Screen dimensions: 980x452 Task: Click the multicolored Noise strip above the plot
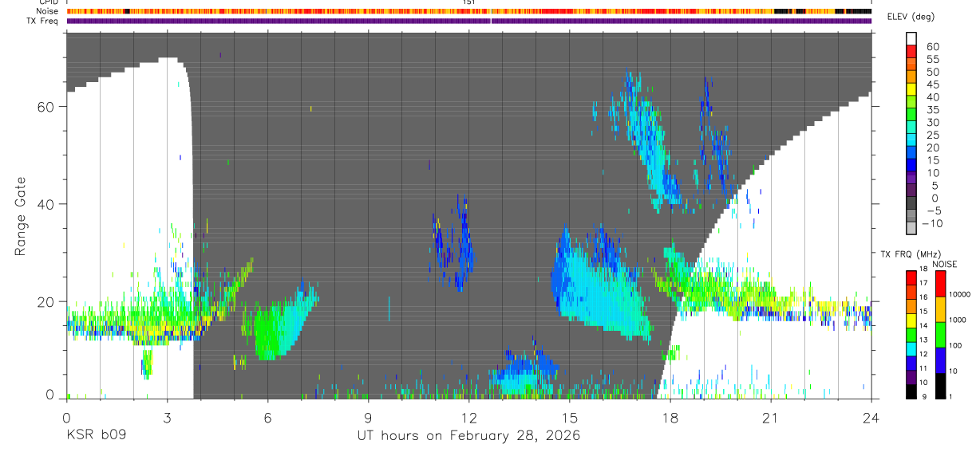coord(469,11)
